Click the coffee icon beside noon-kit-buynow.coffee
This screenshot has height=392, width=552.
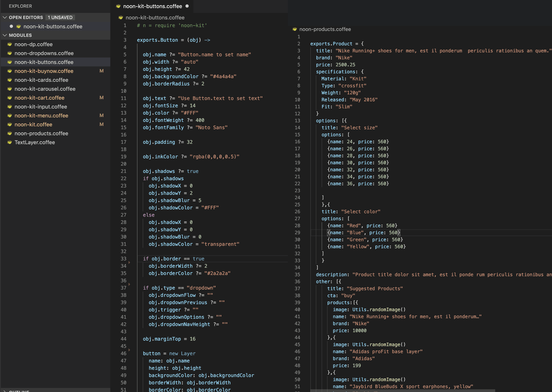point(10,71)
